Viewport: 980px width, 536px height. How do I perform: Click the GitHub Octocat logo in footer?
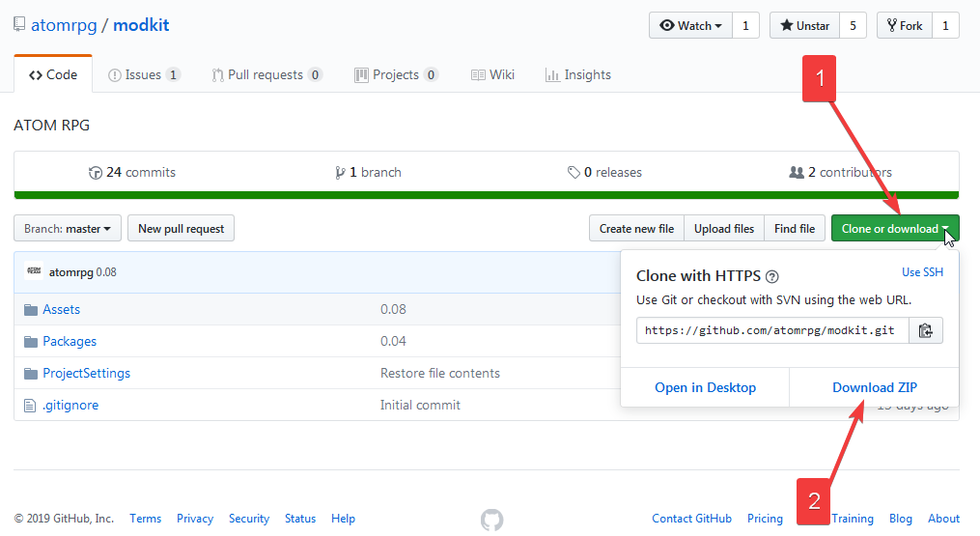pos(491,520)
